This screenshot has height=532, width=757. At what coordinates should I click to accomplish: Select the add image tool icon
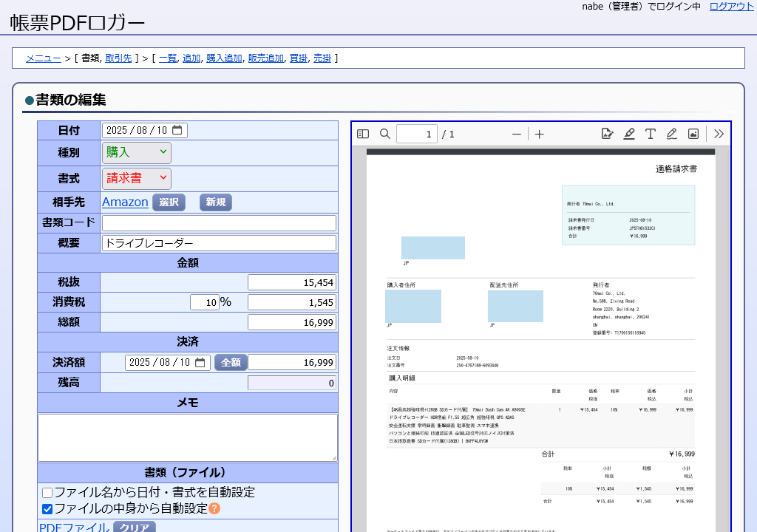[x=693, y=134]
